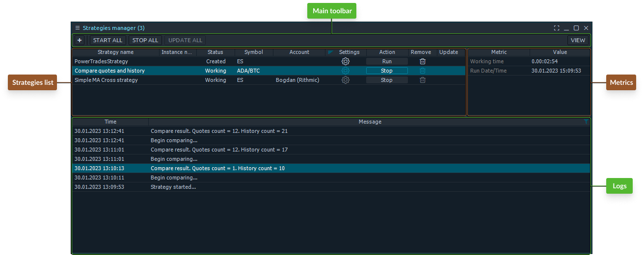Open the Strategies manager hamburger menu
Image resolution: width=644 pixels, height=255 pixels.
click(78, 28)
